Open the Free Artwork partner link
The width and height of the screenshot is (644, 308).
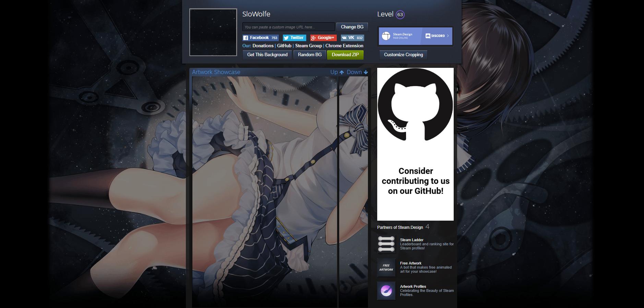410,263
